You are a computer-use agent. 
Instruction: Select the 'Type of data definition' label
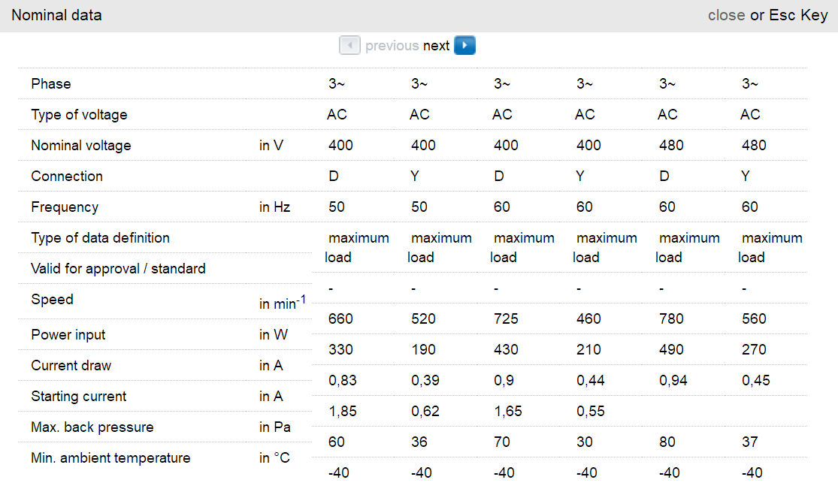tap(100, 238)
